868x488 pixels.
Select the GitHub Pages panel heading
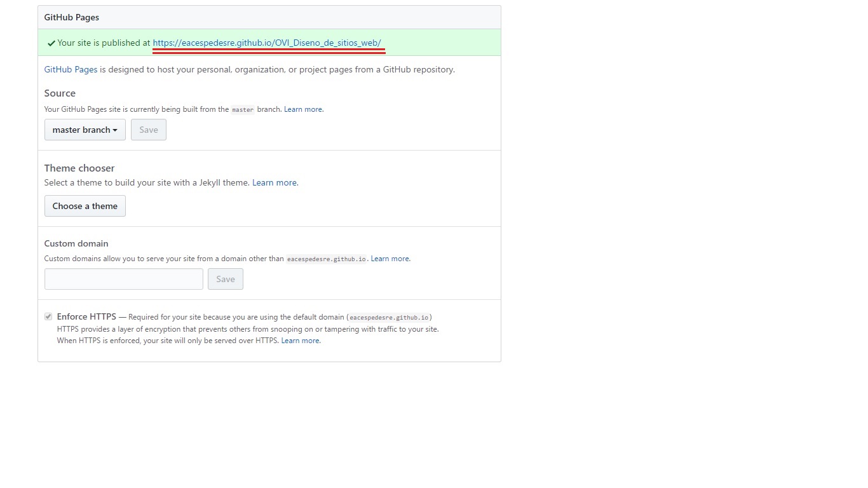(72, 17)
